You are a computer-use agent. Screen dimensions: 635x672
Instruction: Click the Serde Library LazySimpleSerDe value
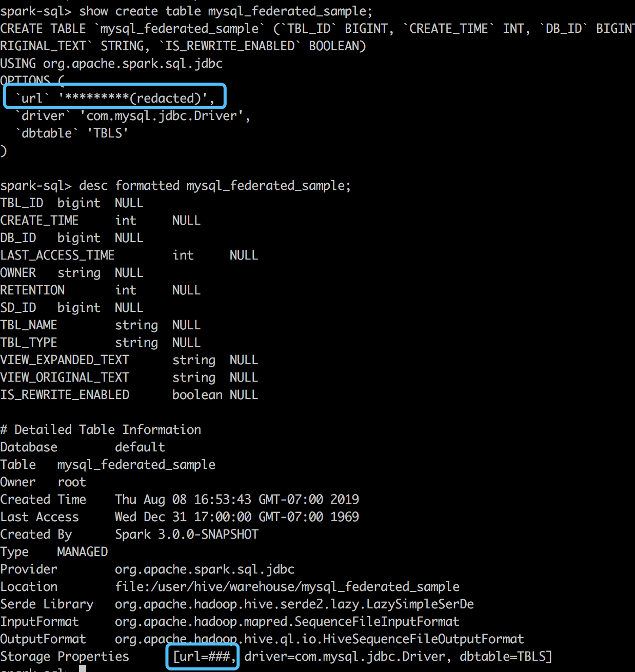click(x=294, y=604)
